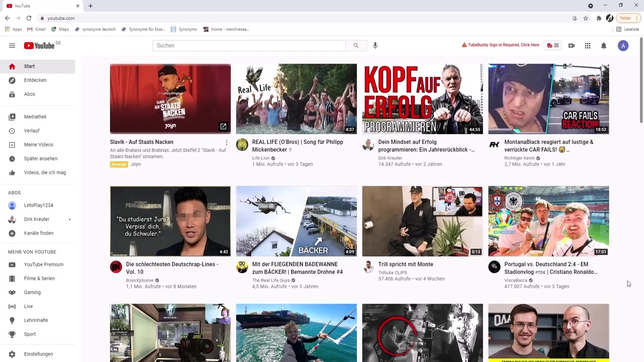644x362 pixels.
Task: Click the Verlauf history icon
Action: point(12,131)
